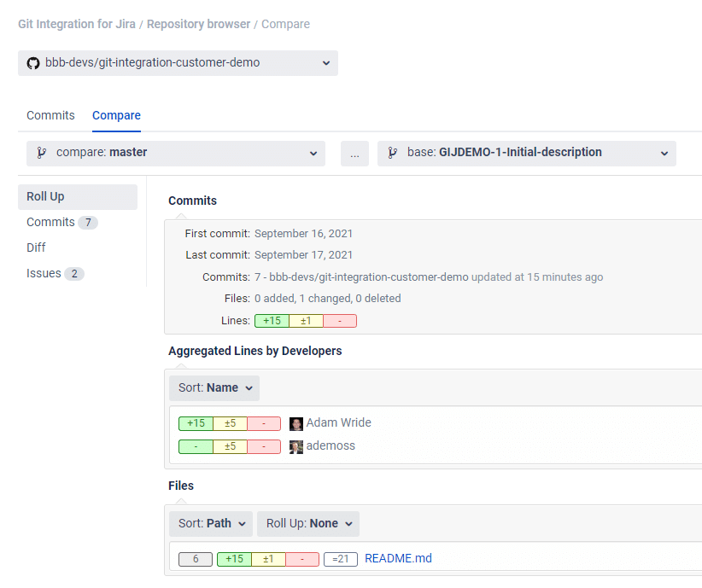Image resolution: width=702 pixels, height=588 pixels.
Task: Open the Sort: Path dropdown
Action: point(211,523)
